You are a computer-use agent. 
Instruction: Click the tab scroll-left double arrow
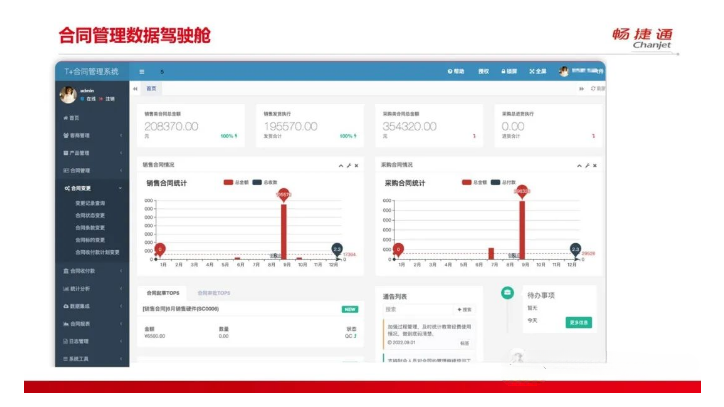pyautogui.click(x=135, y=89)
